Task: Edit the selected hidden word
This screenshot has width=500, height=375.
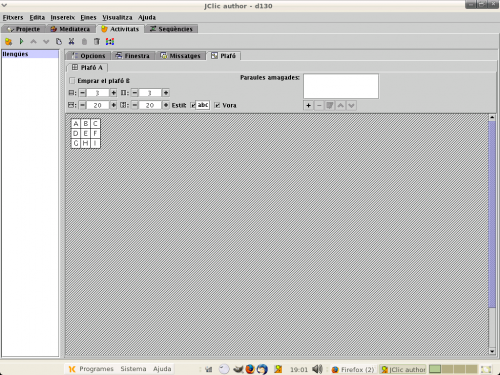Action: coord(330,106)
